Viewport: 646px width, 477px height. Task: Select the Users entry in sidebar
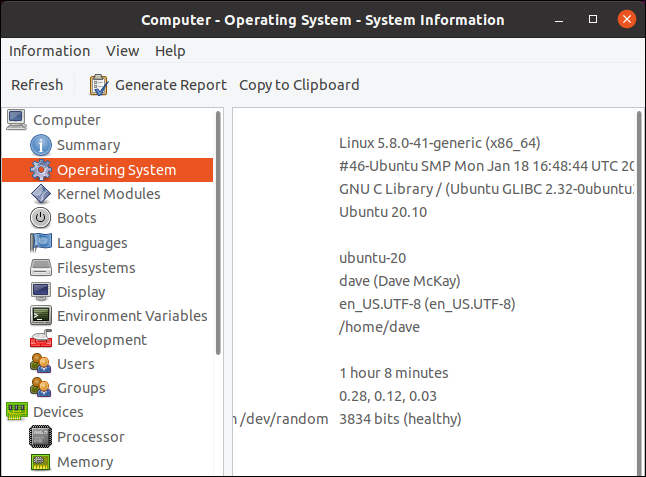(x=75, y=364)
